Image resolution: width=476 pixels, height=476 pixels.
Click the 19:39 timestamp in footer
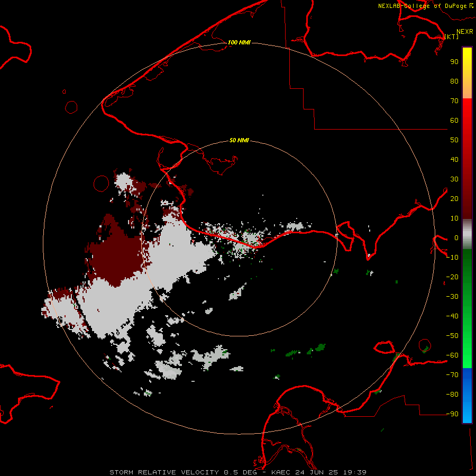355,472
